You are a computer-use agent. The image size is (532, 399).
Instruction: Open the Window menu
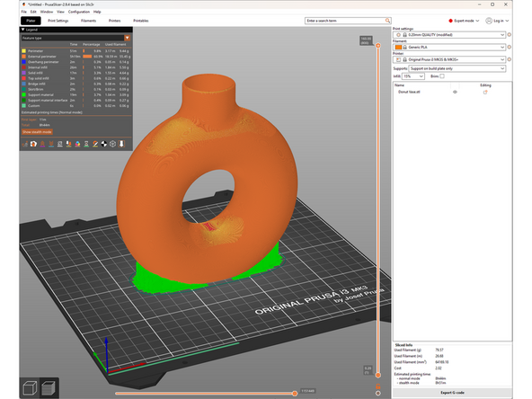point(47,12)
